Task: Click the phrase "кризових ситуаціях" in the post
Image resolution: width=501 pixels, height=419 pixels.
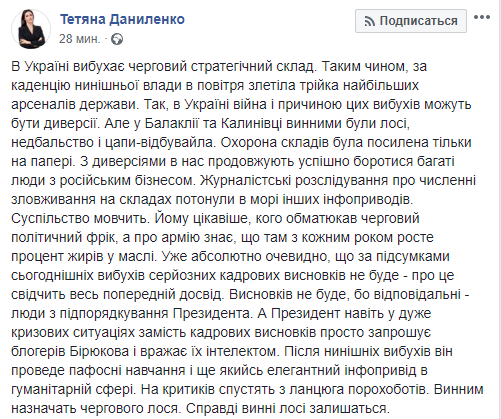Action: pos(72,333)
